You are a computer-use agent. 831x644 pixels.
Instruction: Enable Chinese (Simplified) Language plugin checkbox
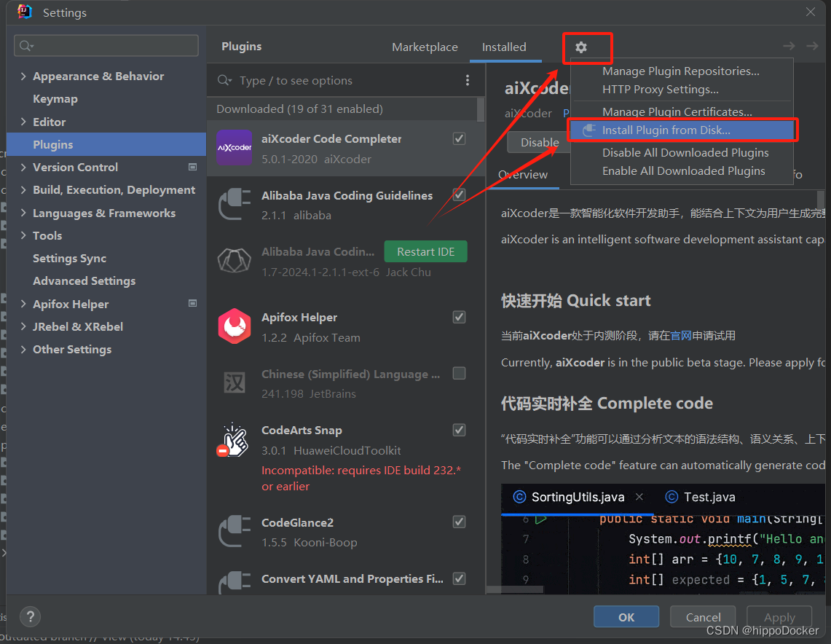459,373
